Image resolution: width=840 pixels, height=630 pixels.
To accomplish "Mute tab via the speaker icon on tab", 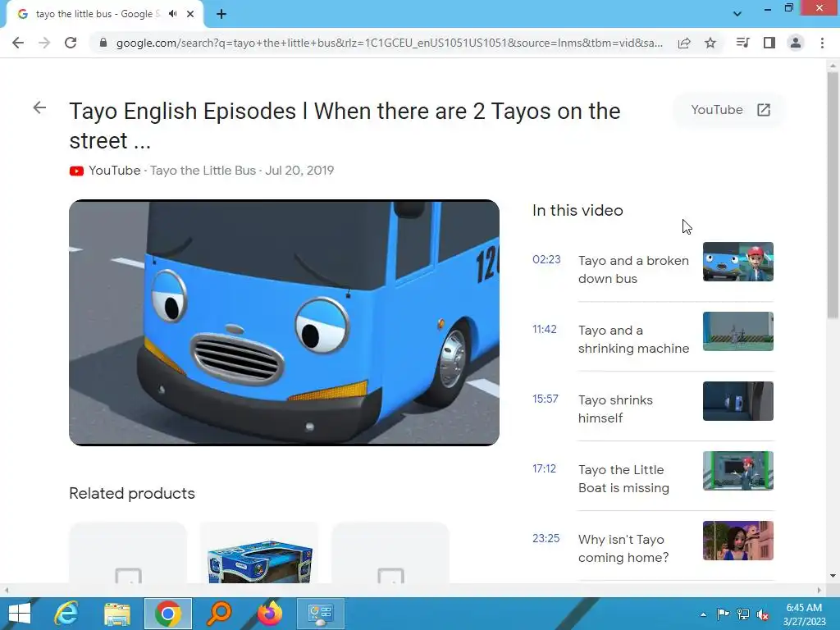I will pyautogui.click(x=172, y=14).
